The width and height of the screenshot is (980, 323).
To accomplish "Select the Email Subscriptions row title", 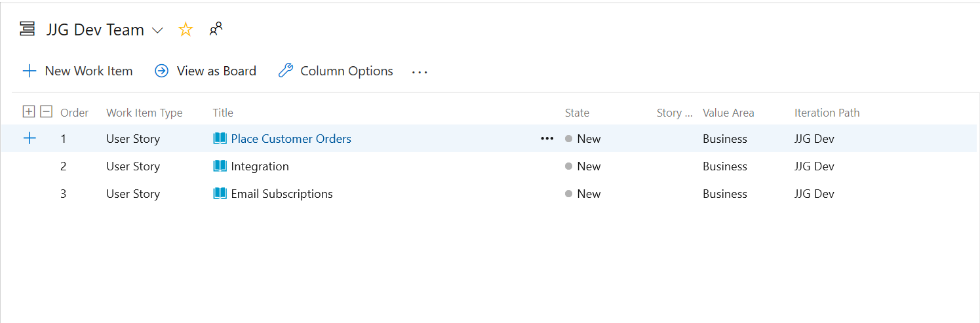I will click(x=282, y=194).
